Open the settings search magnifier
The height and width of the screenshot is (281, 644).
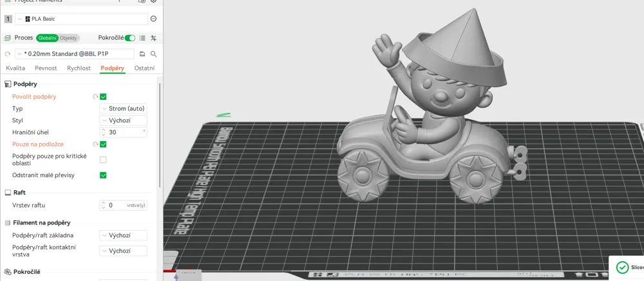pyautogui.click(x=154, y=54)
